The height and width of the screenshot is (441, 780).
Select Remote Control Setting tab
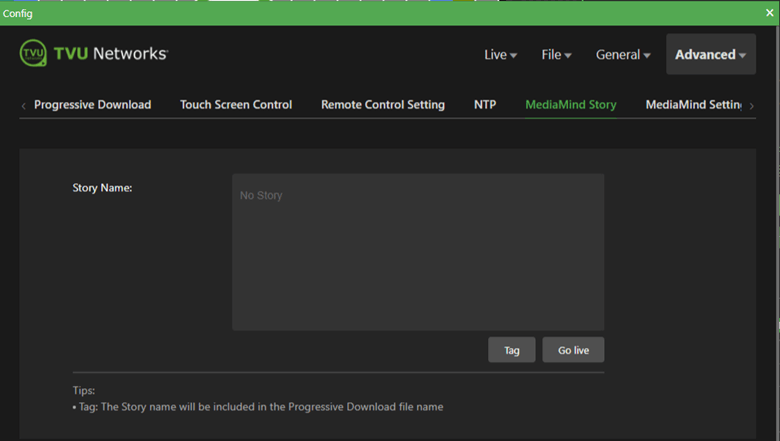coord(383,104)
